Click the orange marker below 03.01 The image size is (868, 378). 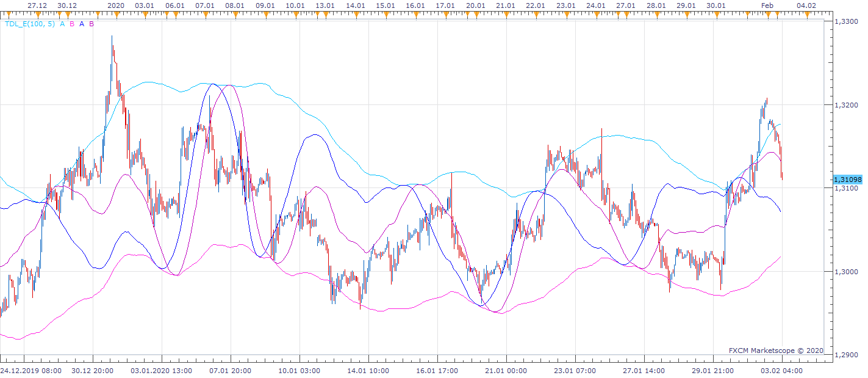(x=145, y=15)
